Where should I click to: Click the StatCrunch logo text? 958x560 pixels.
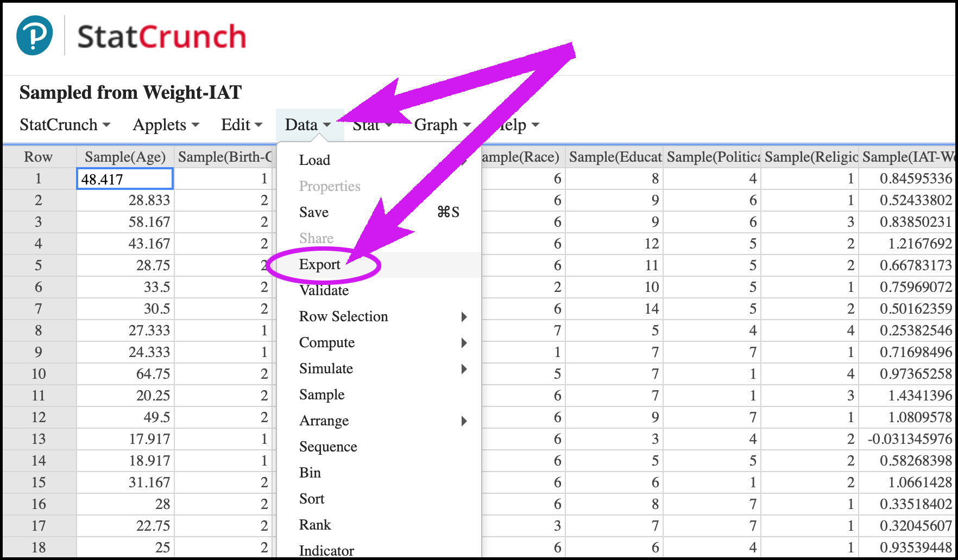point(162,37)
